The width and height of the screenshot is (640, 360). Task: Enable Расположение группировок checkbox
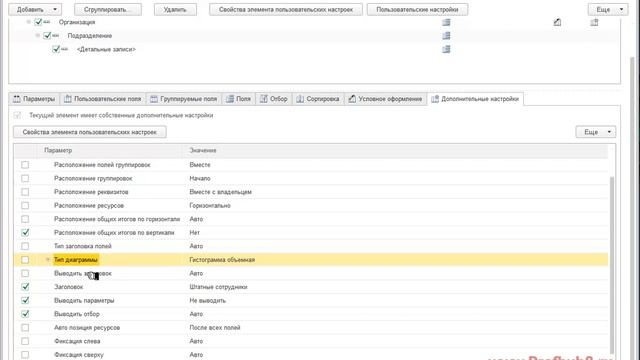[x=25, y=178]
